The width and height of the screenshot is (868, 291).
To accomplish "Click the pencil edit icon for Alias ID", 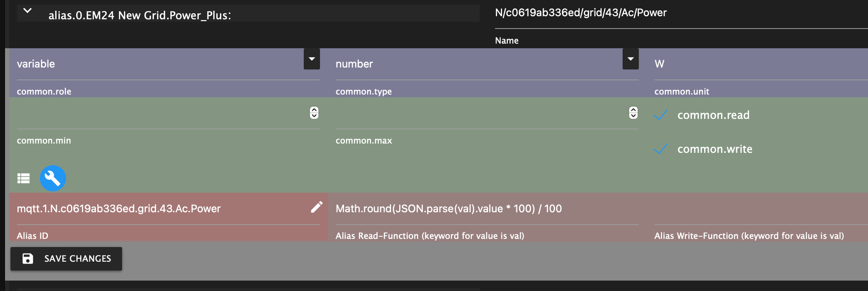I will tap(317, 207).
